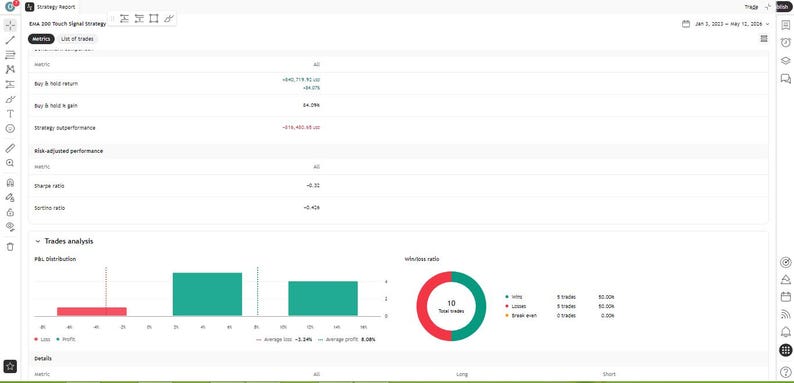Click the calendar icon beside date range
This screenshot has height=383, width=794.
click(x=686, y=24)
